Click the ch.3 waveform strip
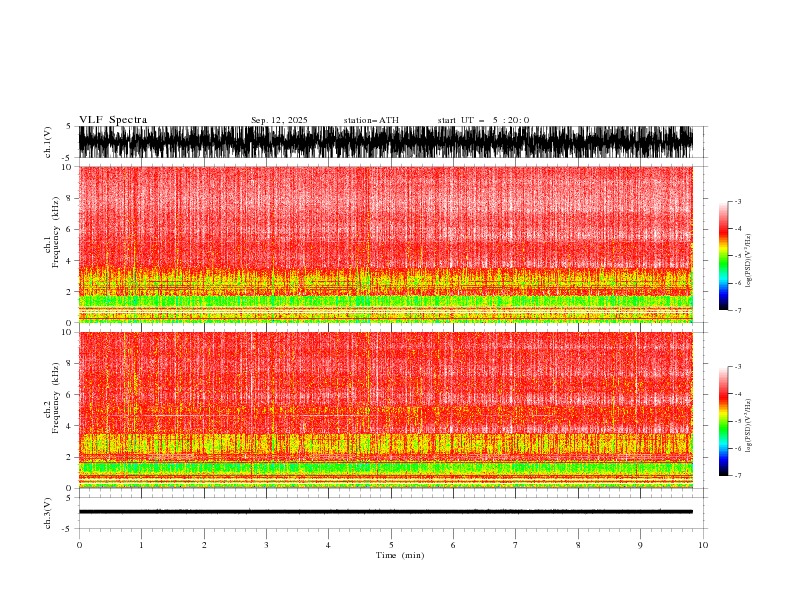 click(385, 513)
